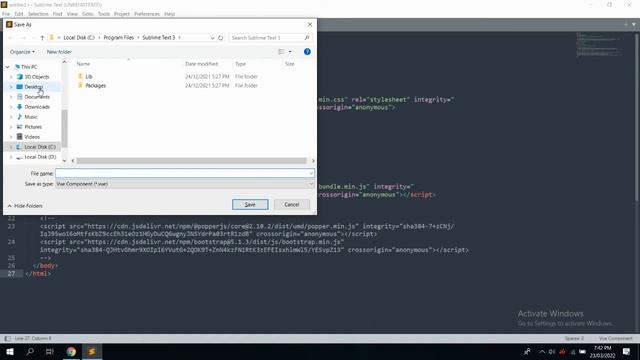Open the Edit menu in Sublime Text

click(x=19, y=14)
